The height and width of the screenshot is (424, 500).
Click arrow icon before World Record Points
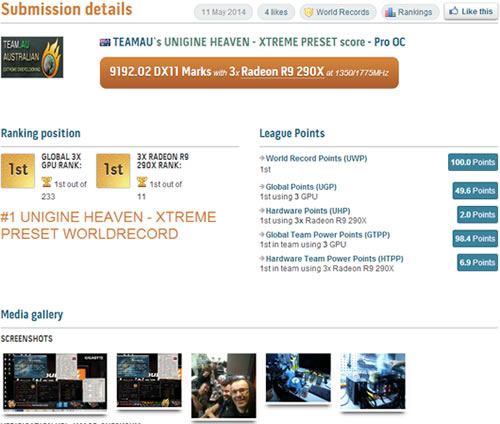click(x=262, y=158)
